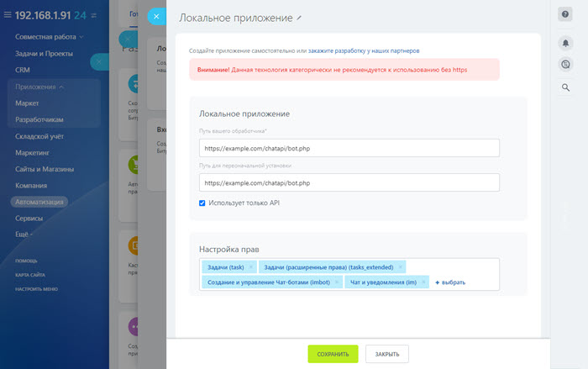Screen dimensions: 588x369
Task: Open Складской учёт section
Action: pyautogui.click(x=39, y=136)
